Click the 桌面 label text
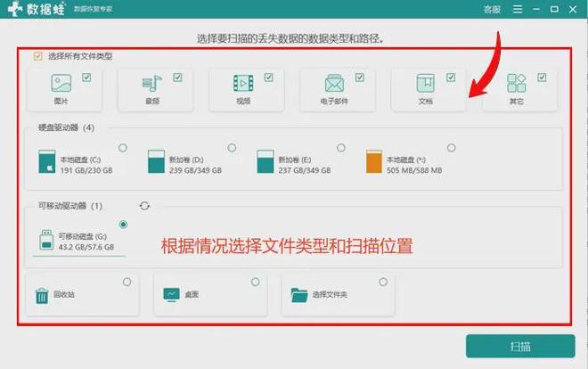The width and height of the screenshot is (588, 369). click(x=192, y=295)
